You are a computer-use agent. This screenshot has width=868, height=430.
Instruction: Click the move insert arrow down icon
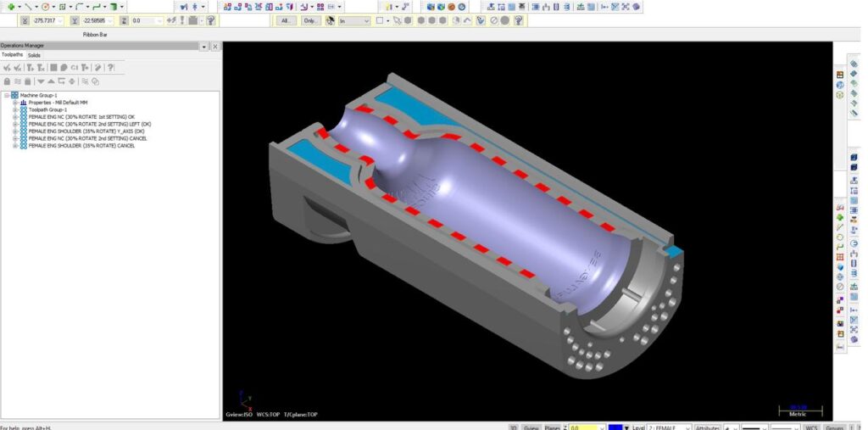[39, 81]
